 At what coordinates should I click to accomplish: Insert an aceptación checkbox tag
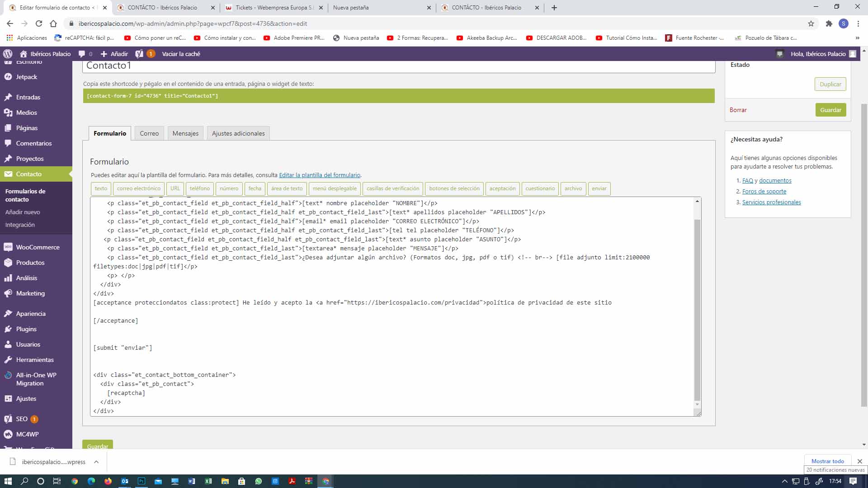point(502,188)
